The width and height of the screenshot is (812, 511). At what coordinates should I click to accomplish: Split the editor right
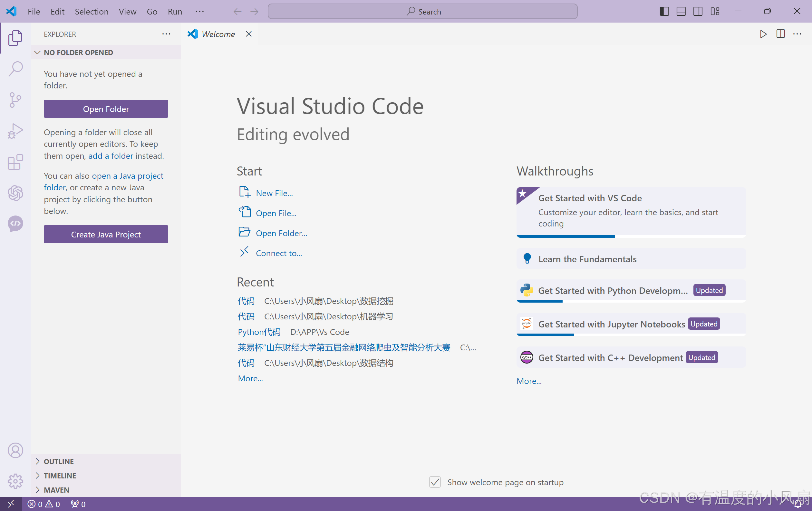point(780,34)
